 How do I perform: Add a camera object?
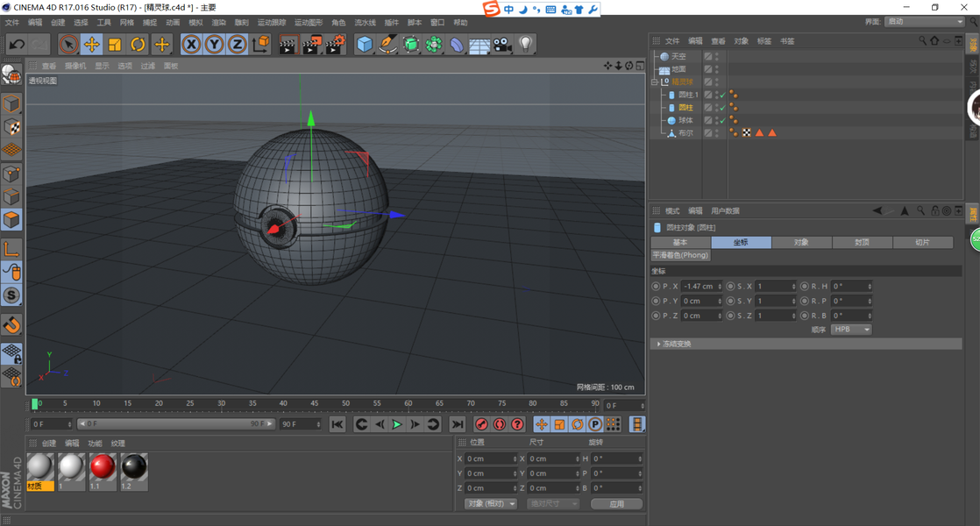[502, 45]
